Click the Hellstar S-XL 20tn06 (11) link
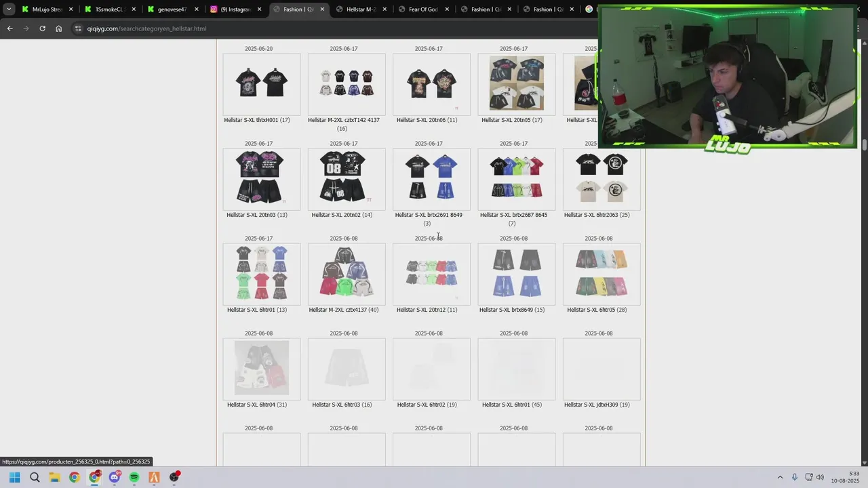868x488 pixels. 427,120
